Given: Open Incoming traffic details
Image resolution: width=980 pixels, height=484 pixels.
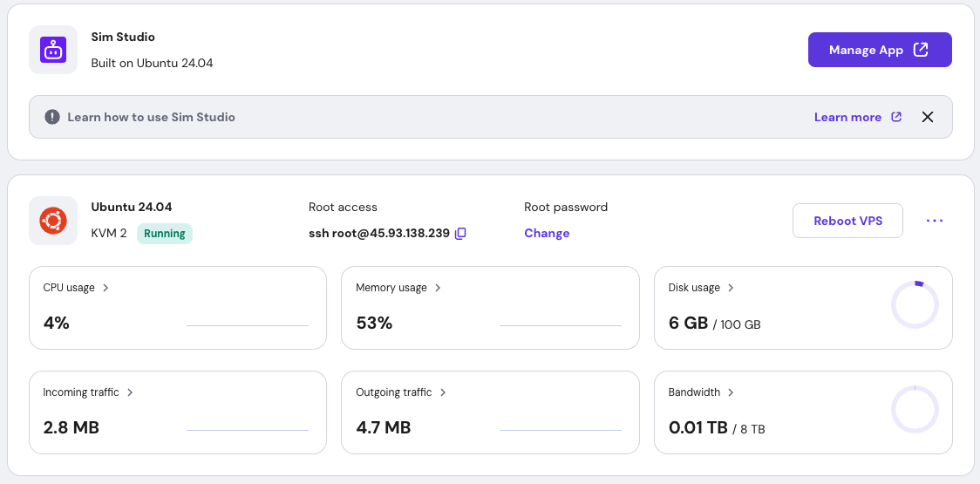Looking at the screenshot, I should click(x=88, y=392).
